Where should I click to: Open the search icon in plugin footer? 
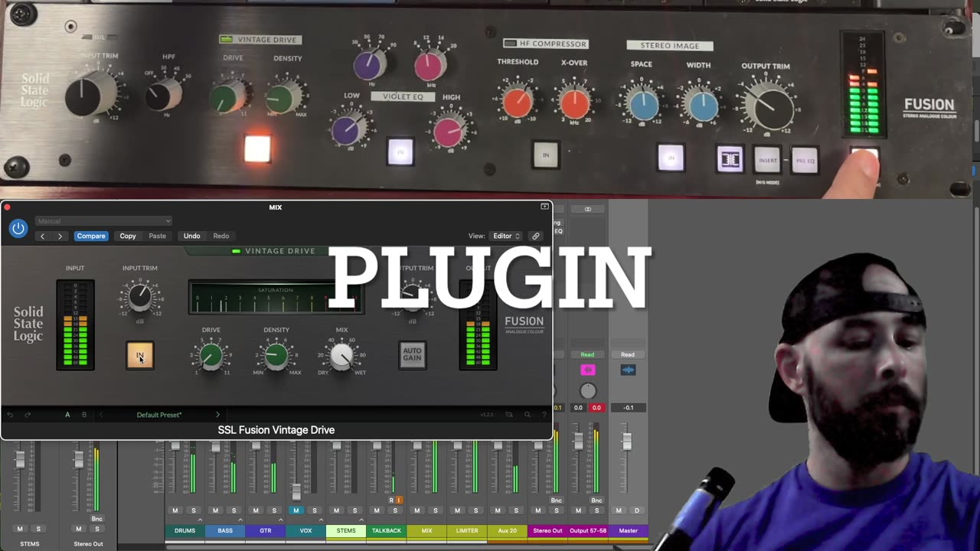[527, 415]
